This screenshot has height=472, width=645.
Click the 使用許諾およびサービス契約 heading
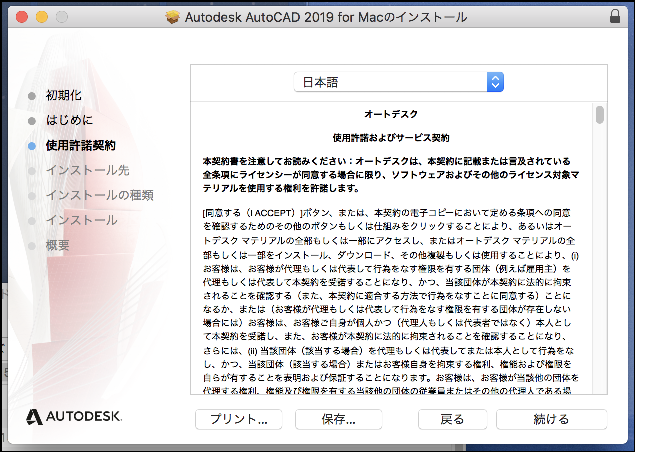391,138
